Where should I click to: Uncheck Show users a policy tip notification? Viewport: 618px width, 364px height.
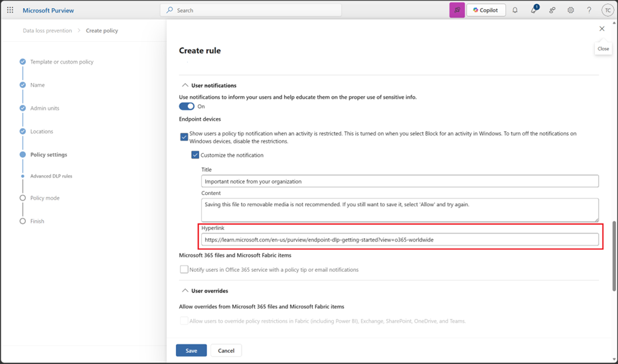(x=184, y=137)
